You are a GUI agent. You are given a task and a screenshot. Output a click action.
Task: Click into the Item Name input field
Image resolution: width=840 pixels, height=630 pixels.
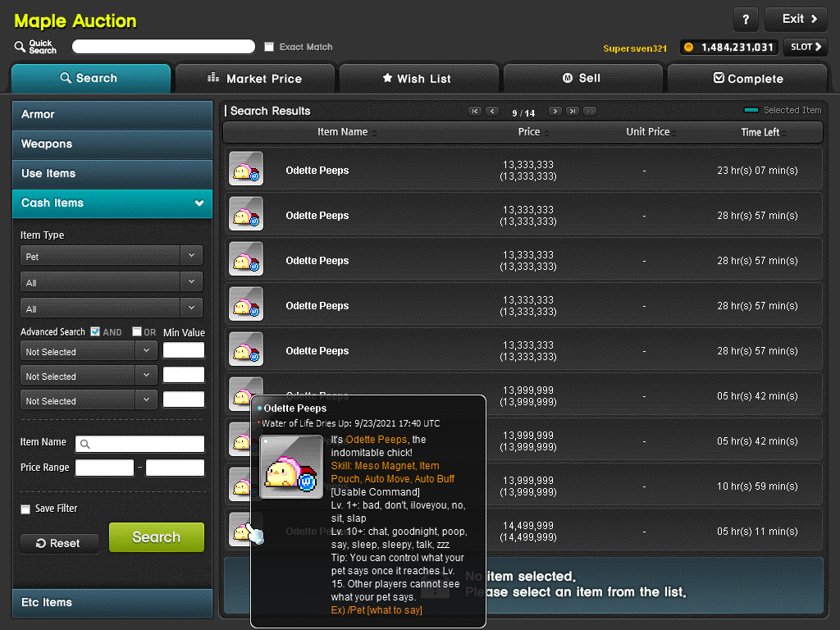tap(139, 444)
